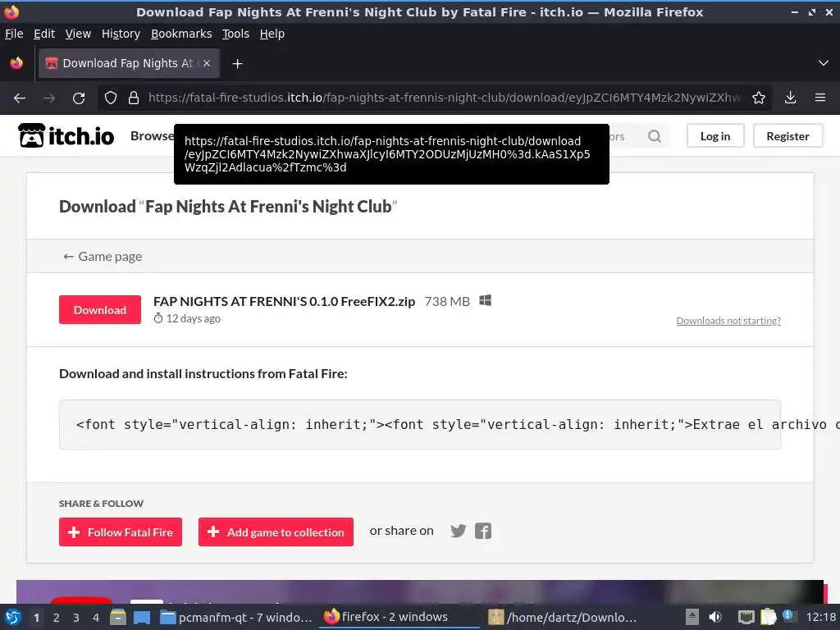Click the clipboard tray icon
This screenshot has height=630, width=840.
pyautogui.click(x=768, y=617)
